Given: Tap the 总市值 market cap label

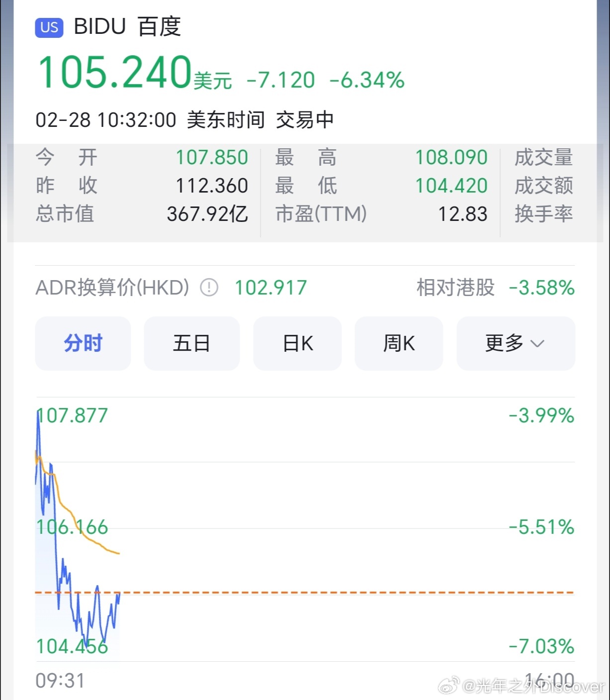Looking at the screenshot, I should [65, 214].
